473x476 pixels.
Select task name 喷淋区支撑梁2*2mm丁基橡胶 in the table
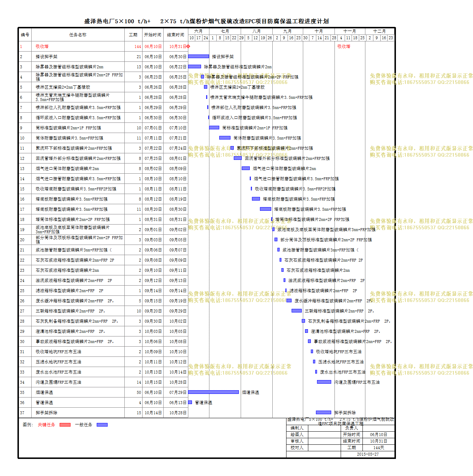coord(63,87)
